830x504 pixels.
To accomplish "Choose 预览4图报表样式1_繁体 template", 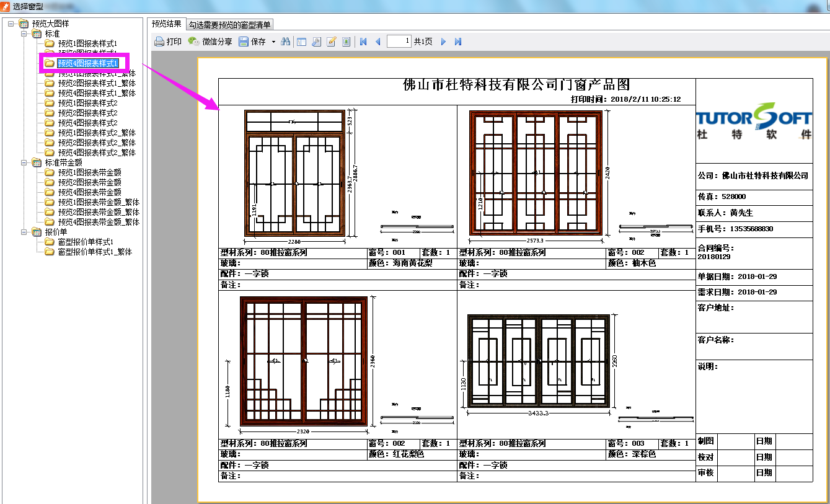I will [x=97, y=93].
